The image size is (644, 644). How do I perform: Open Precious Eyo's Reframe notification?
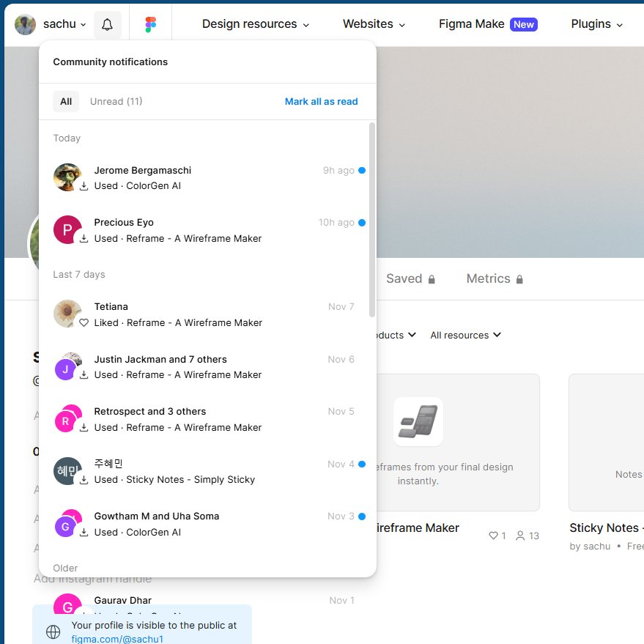pyautogui.click(x=207, y=230)
